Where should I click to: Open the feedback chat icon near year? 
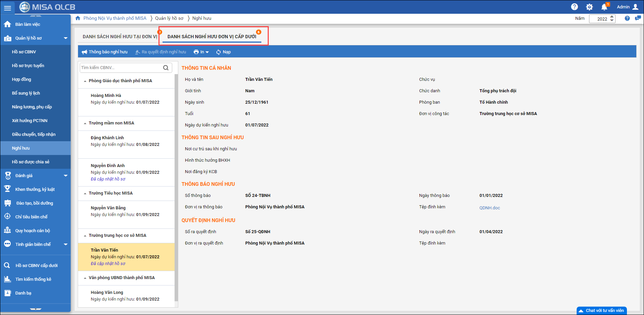(638, 18)
